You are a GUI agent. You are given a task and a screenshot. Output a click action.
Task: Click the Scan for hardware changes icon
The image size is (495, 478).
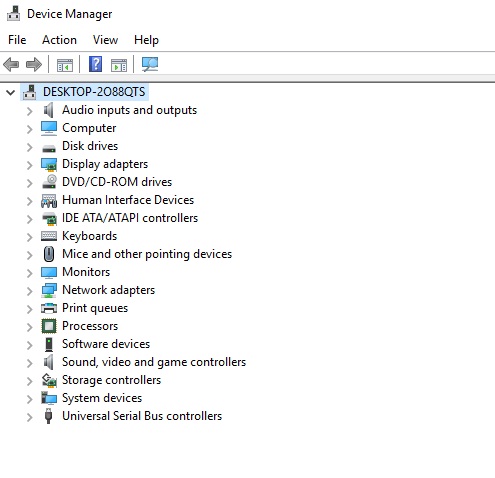click(150, 64)
